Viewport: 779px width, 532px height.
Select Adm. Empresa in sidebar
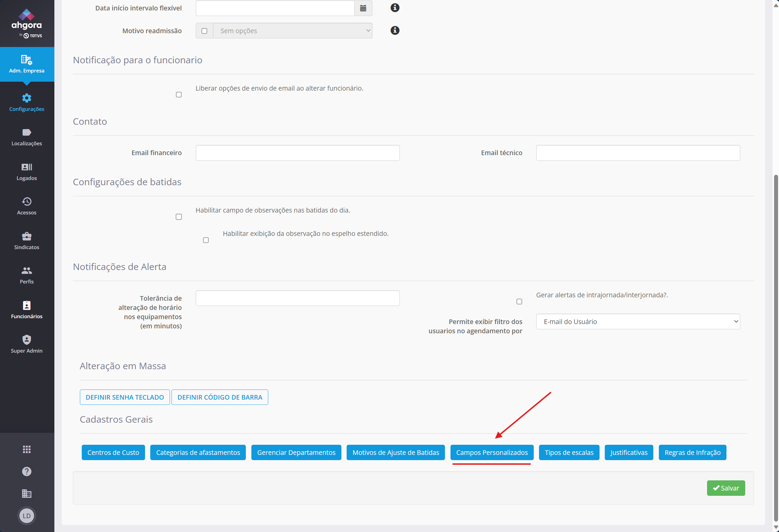pyautogui.click(x=26, y=64)
